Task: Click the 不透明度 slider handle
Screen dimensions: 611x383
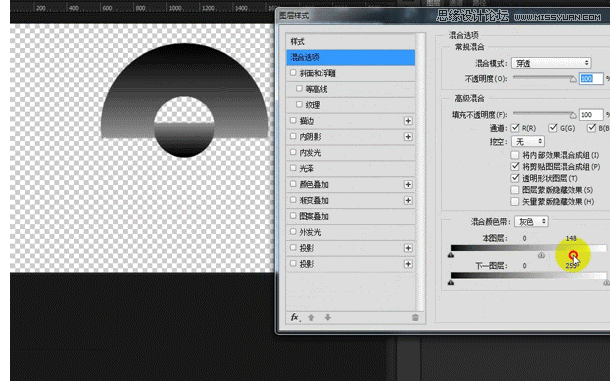Action: [x=573, y=79]
